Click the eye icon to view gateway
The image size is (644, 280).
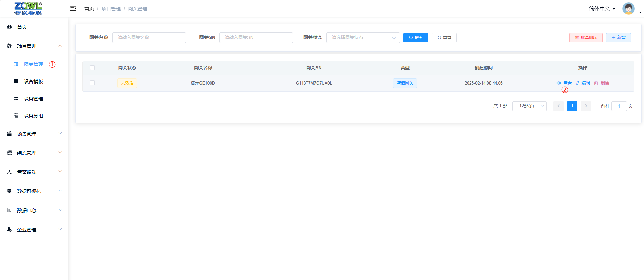click(559, 83)
